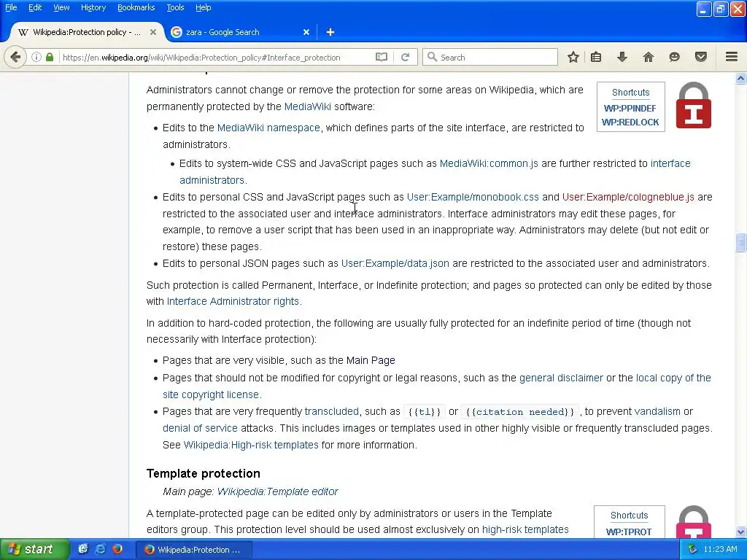The width and height of the screenshot is (747, 560).
Task: Save to Pocket icon
Action: pos(701,57)
